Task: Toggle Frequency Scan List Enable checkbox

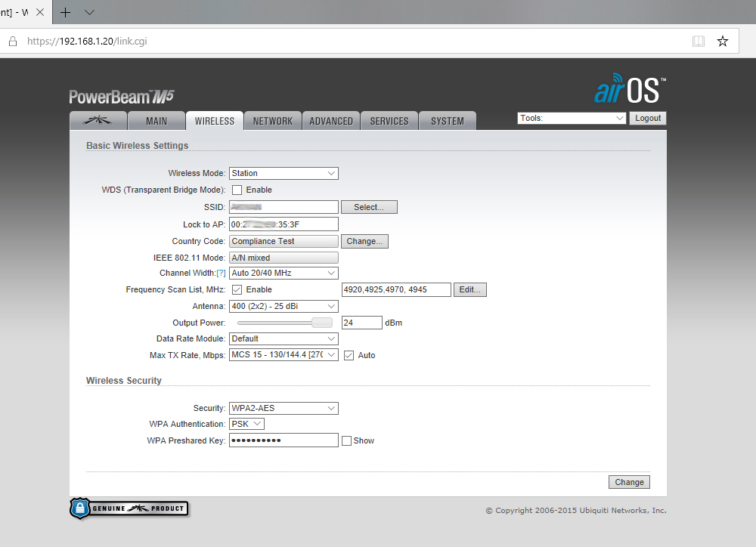Action: coord(237,290)
